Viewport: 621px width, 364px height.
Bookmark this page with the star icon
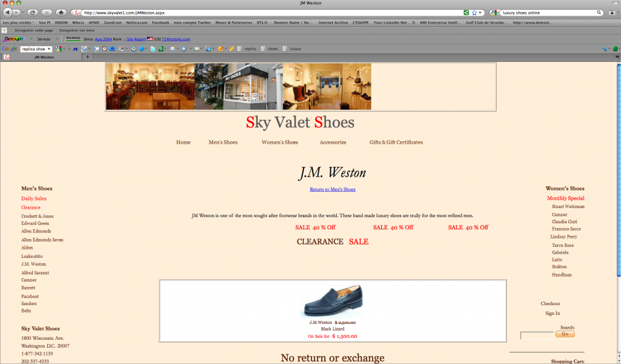coord(474,13)
